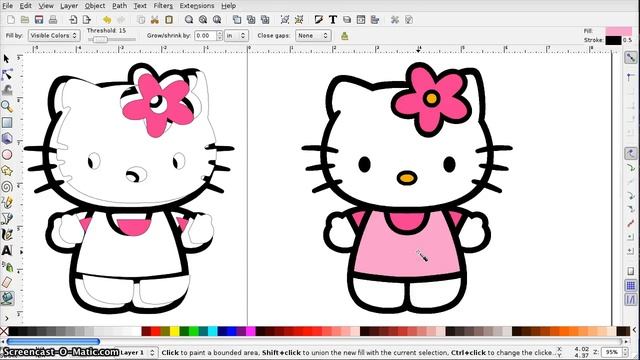The height and width of the screenshot is (360, 640).
Task: Select the Tweak tool
Action: point(7,90)
